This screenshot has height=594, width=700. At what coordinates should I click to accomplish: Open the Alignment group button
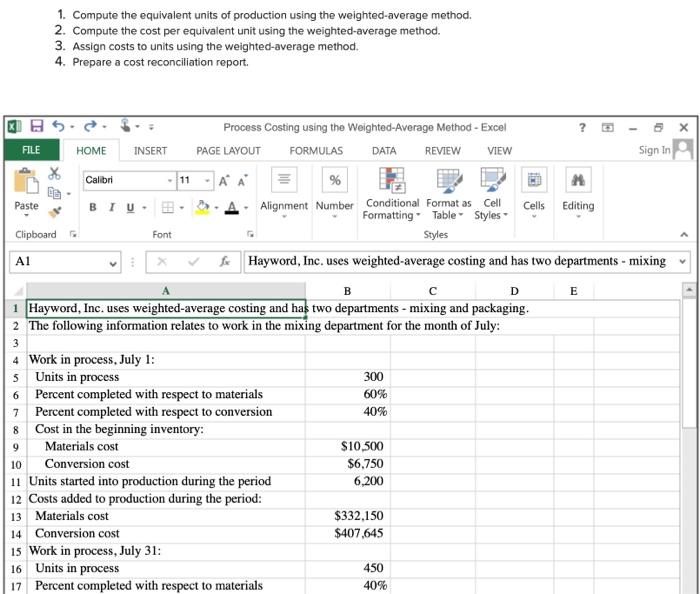[284, 193]
